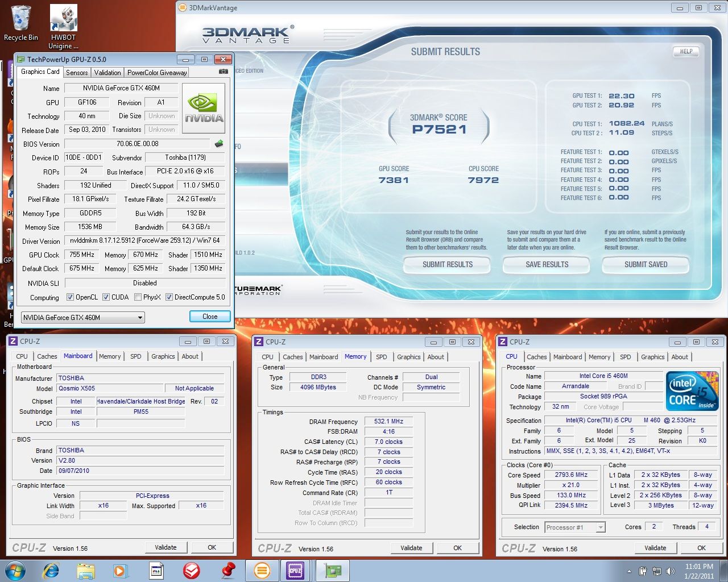Click Validate in the CPU-Z Mainboard window
Viewport: 728px width, 582px height.
166,547
